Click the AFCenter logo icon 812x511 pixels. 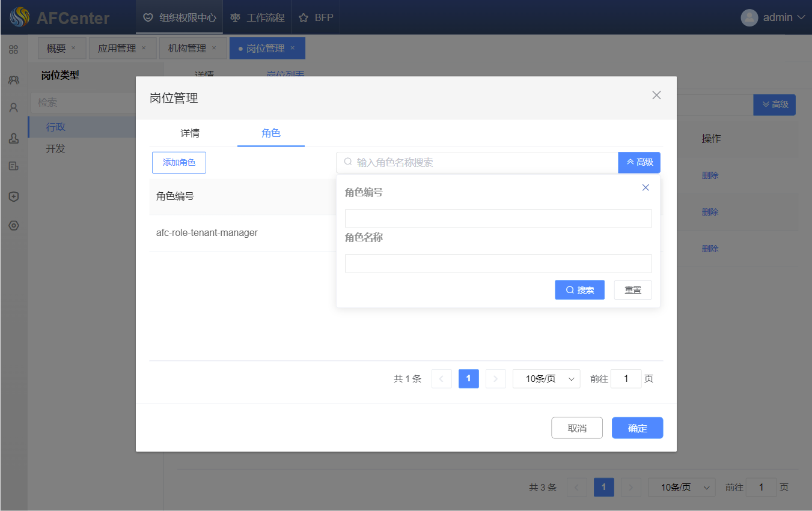tap(19, 17)
